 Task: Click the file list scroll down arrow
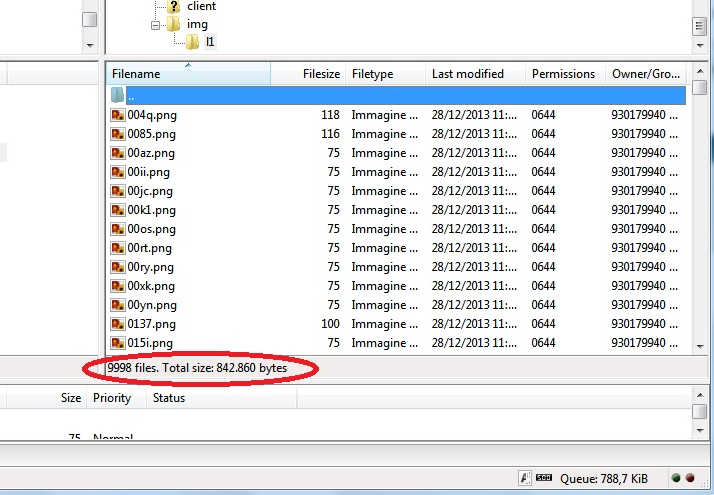point(700,347)
